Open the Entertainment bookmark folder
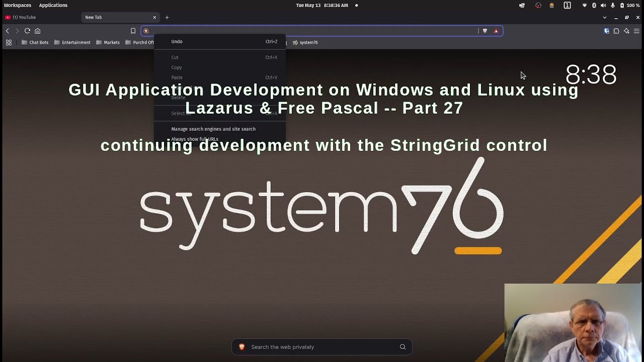The width and height of the screenshot is (644, 362). click(72, 42)
